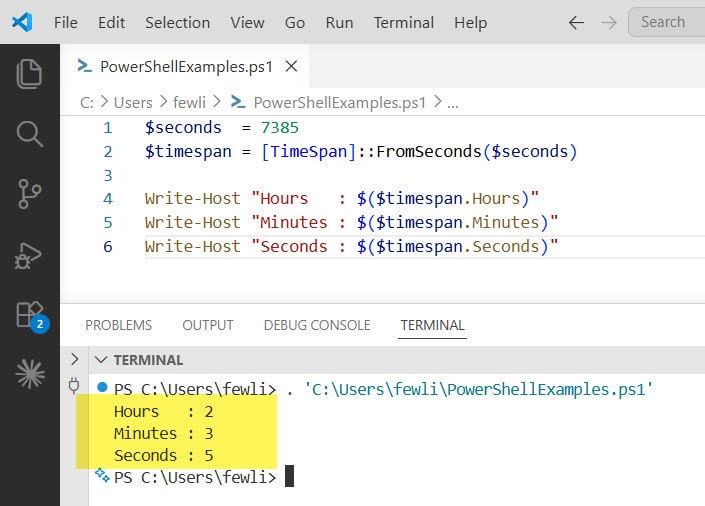Click the starburst icon in the activity bar

coord(30,374)
